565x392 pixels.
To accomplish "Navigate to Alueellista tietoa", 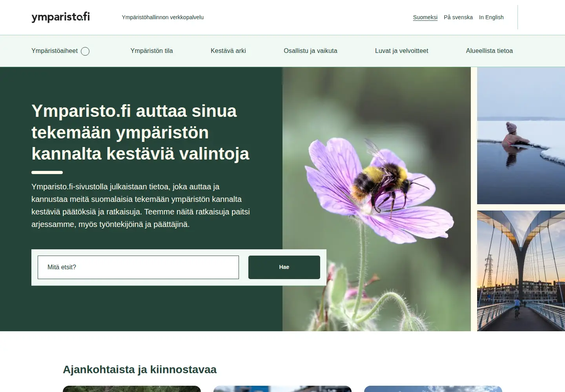I will tap(489, 51).
